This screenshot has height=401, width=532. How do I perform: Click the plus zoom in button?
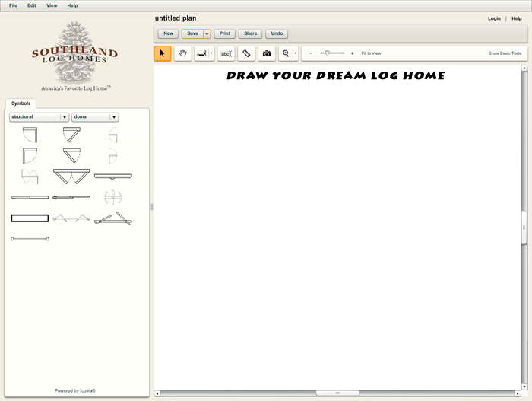click(352, 53)
